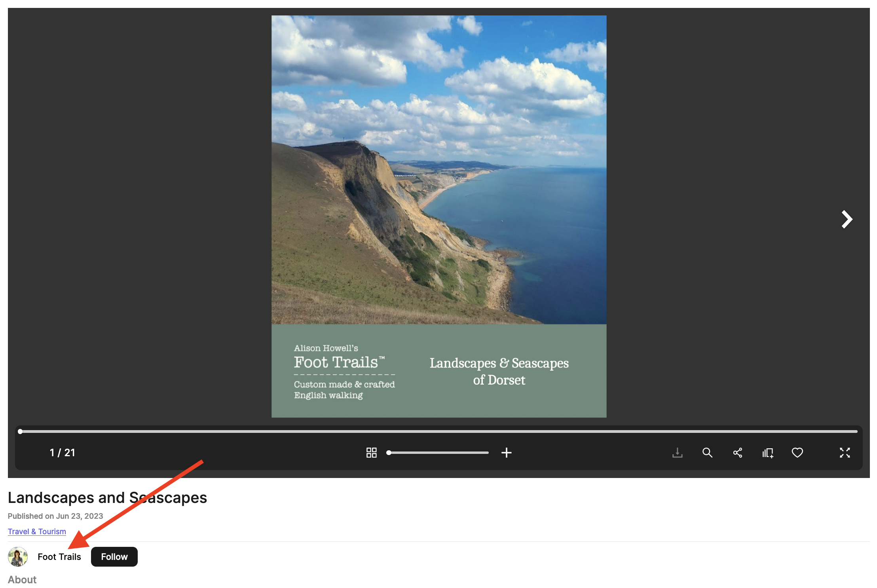Click the share icon

point(737,453)
